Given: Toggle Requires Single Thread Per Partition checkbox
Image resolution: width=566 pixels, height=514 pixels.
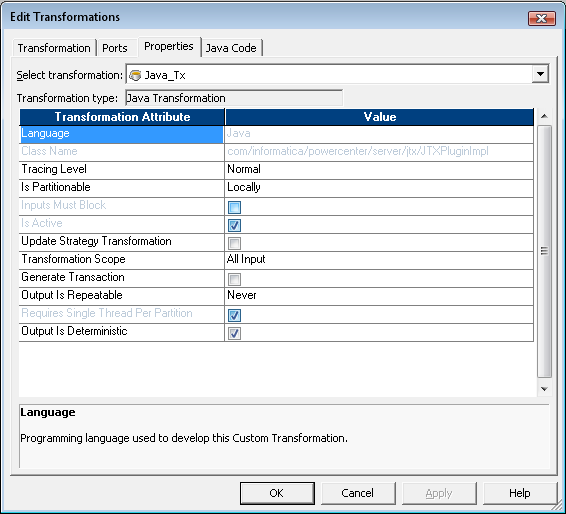Looking at the screenshot, I should click(x=234, y=315).
